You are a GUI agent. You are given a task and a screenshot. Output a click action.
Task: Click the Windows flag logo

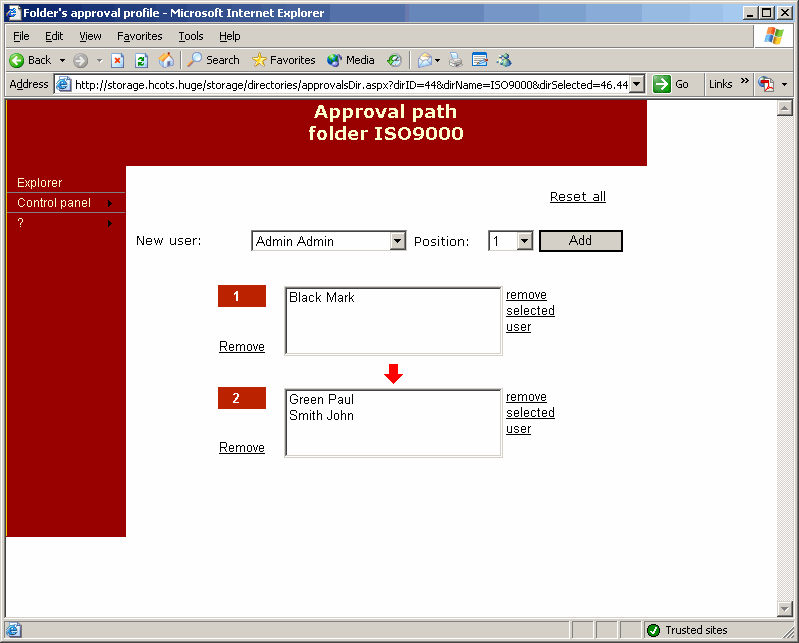pyautogui.click(x=774, y=36)
